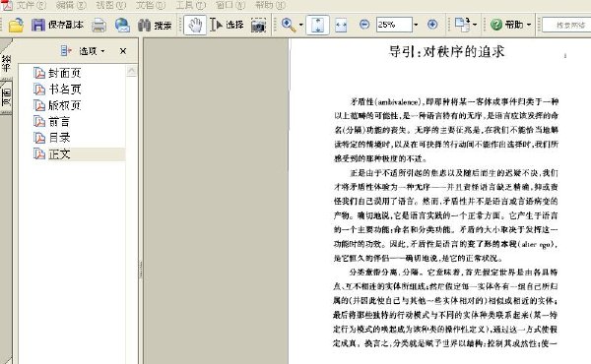Open the bookmarks 选项 dropdown
This screenshot has height=364, width=591.
tap(92, 51)
